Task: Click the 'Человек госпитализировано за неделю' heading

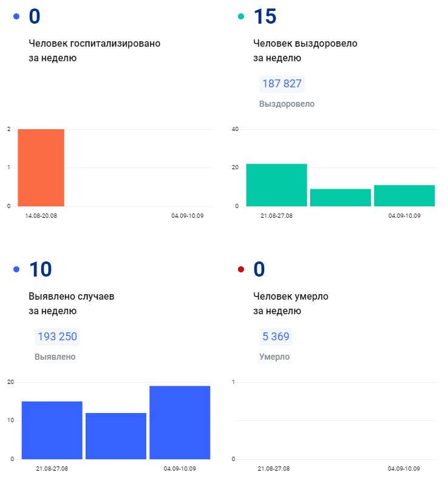Action: point(94,51)
